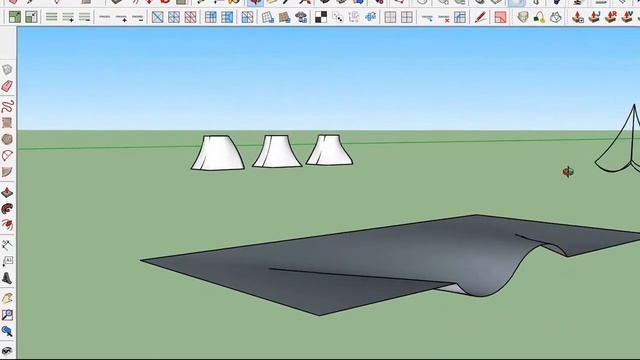Click the first gray four-pane grid icon
640x360 pixels.
click(390, 17)
